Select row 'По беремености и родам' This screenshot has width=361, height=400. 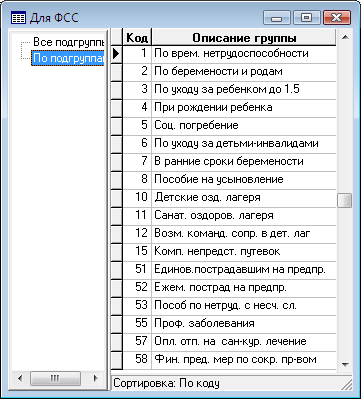point(229,72)
